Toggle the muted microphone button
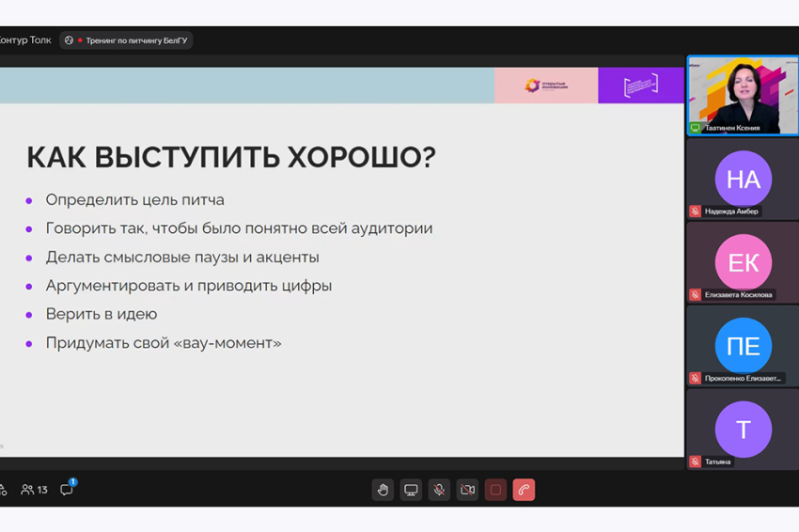Viewport: 799px width, 532px height. click(439, 490)
